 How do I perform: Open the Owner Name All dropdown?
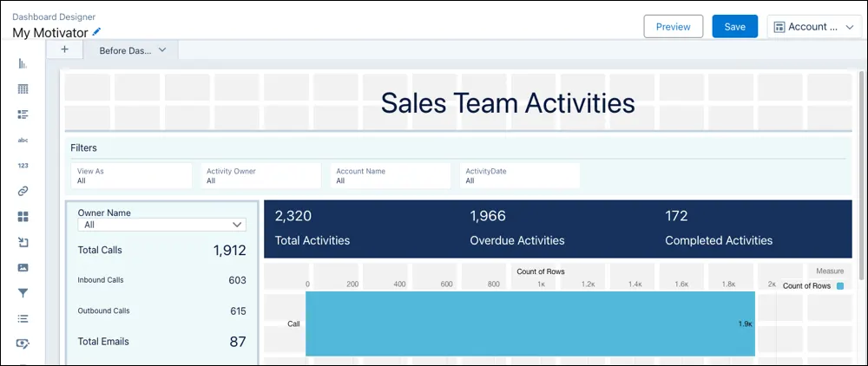(161, 225)
